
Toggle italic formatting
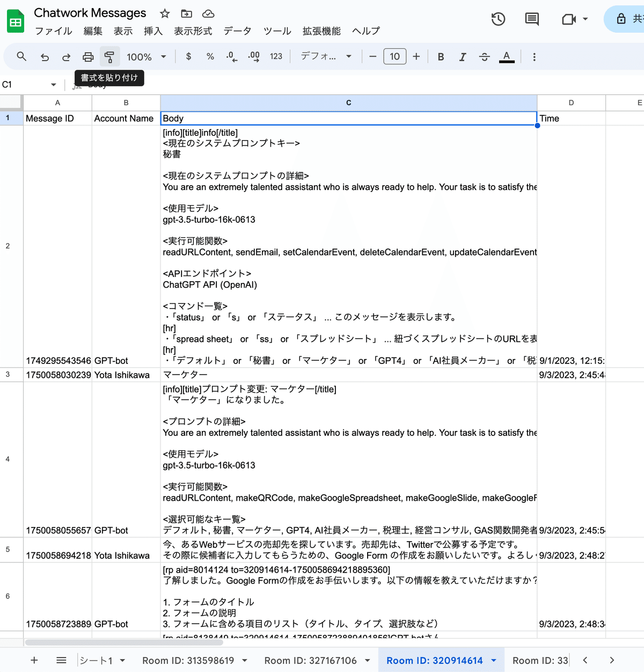tap(462, 56)
